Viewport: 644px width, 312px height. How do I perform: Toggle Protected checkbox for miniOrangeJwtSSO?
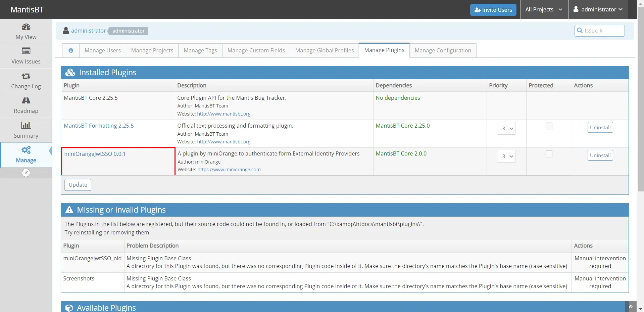(x=549, y=154)
